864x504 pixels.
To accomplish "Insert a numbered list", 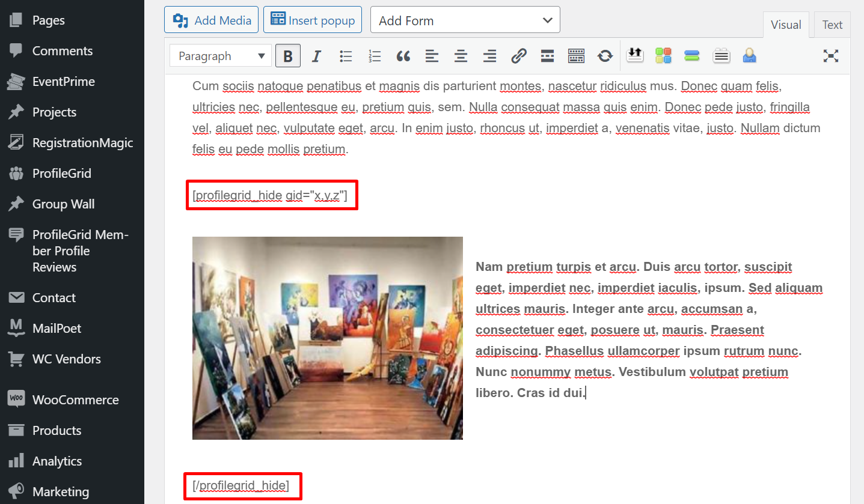I will tap(375, 56).
